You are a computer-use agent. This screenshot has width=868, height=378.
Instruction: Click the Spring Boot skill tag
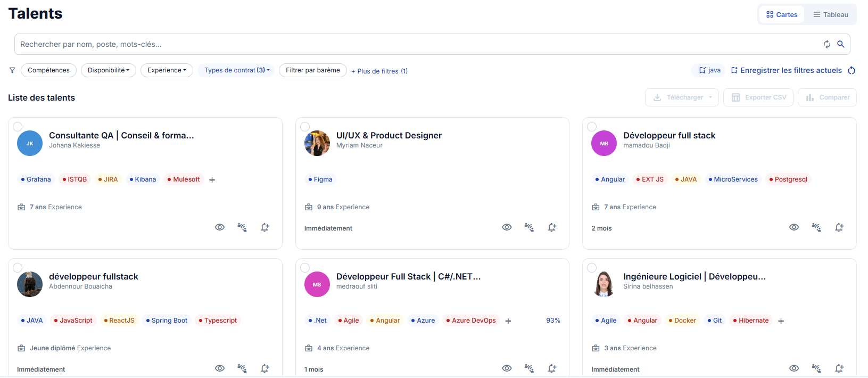(x=167, y=321)
